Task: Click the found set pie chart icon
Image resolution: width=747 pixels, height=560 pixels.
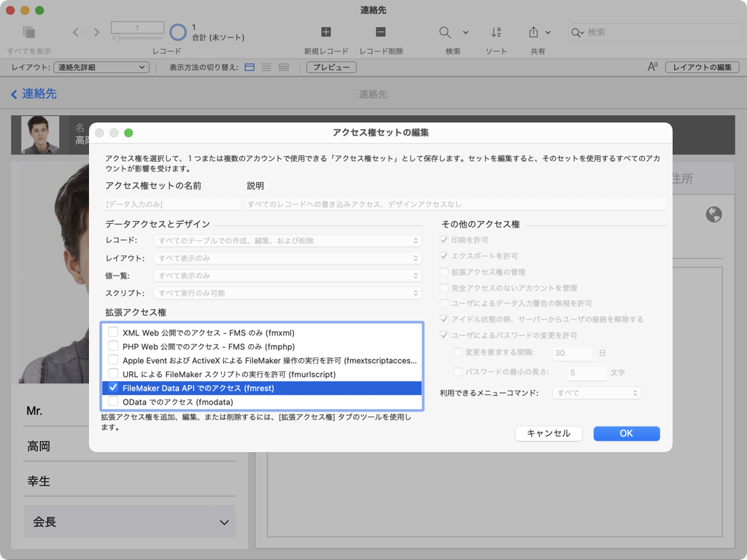Action: point(178,32)
